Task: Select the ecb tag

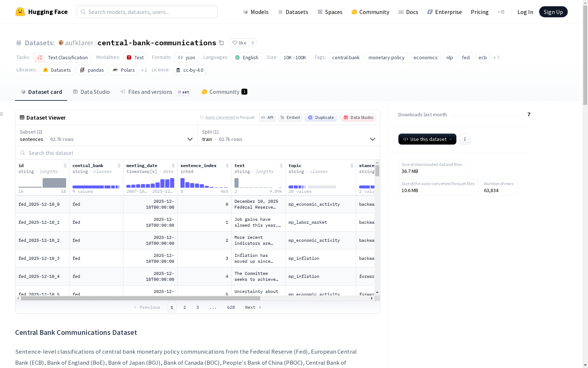Action: (483, 57)
